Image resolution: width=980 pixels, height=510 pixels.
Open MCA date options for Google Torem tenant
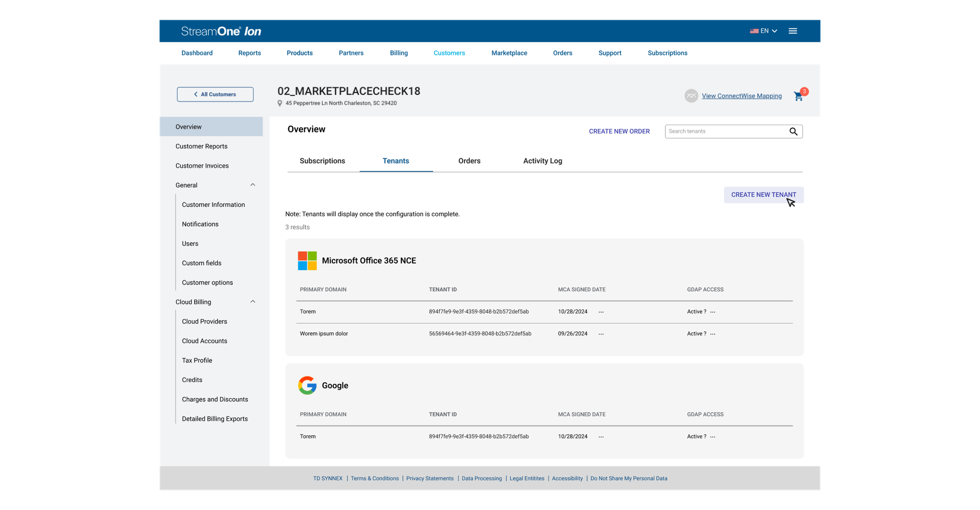coord(601,437)
